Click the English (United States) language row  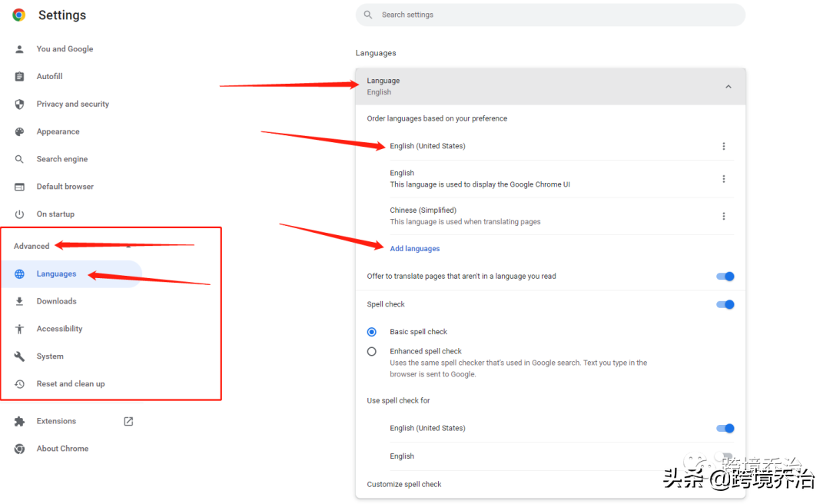point(562,146)
